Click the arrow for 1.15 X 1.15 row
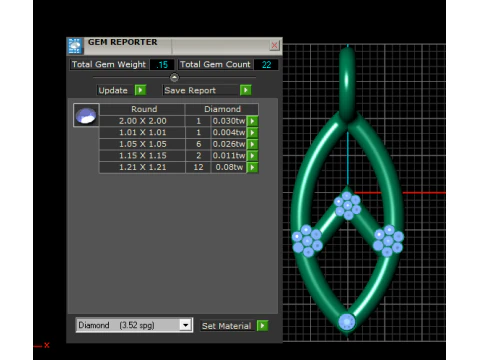 (252, 156)
